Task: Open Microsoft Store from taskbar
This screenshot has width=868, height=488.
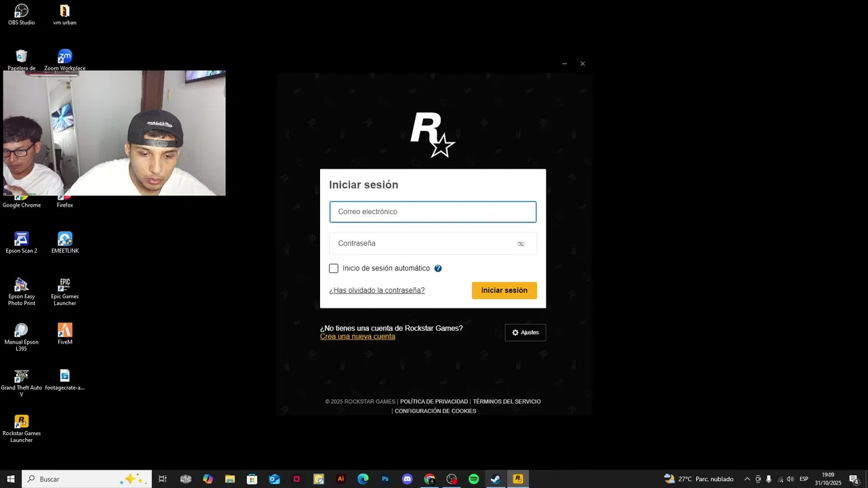Action: coord(252,479)
